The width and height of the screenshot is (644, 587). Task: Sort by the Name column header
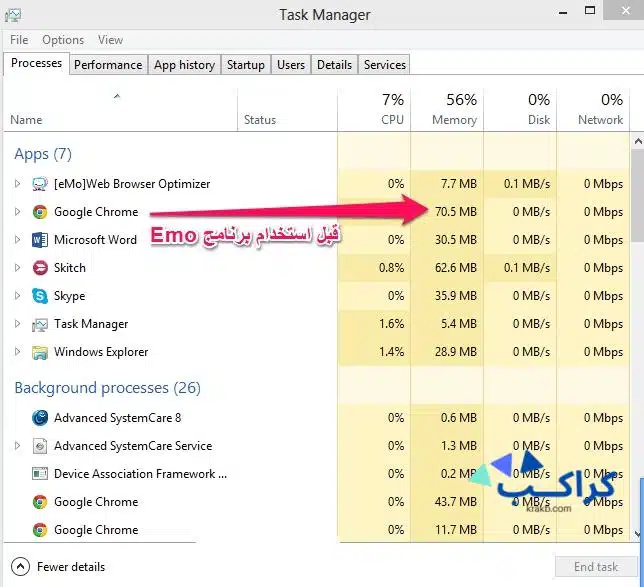pyautogui.click(x=120, y=110)
